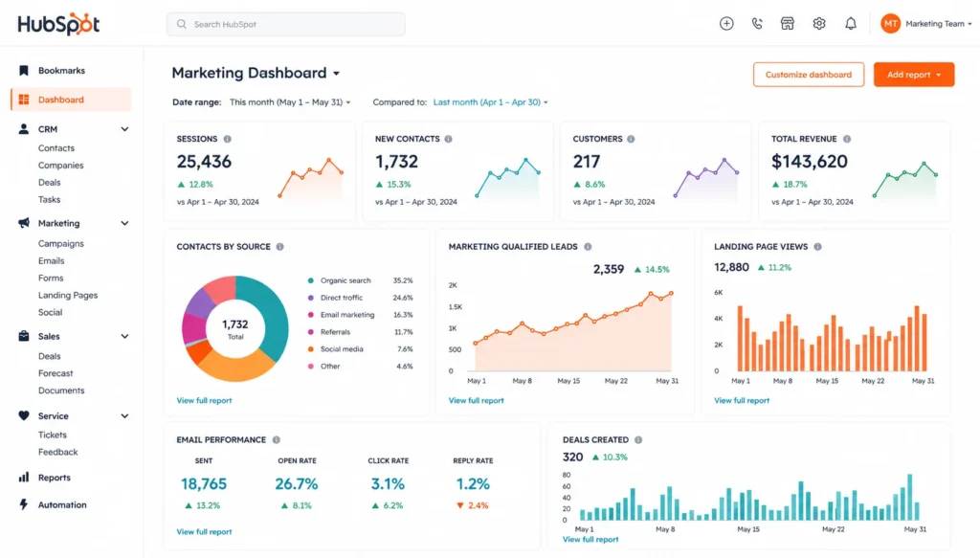Viewport: 980px width, 558px height.
Task: Click the Organic search legend color dot
Action: tap(311, 280)
